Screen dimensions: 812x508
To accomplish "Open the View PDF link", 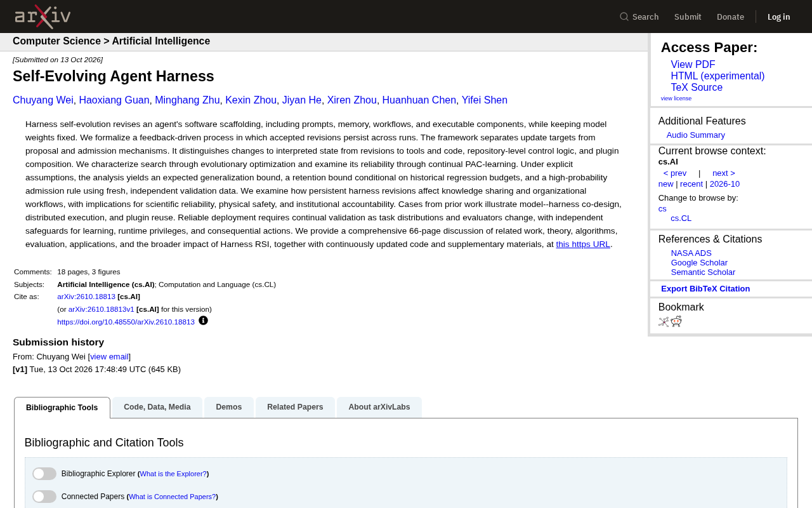I will click(693, 65).
